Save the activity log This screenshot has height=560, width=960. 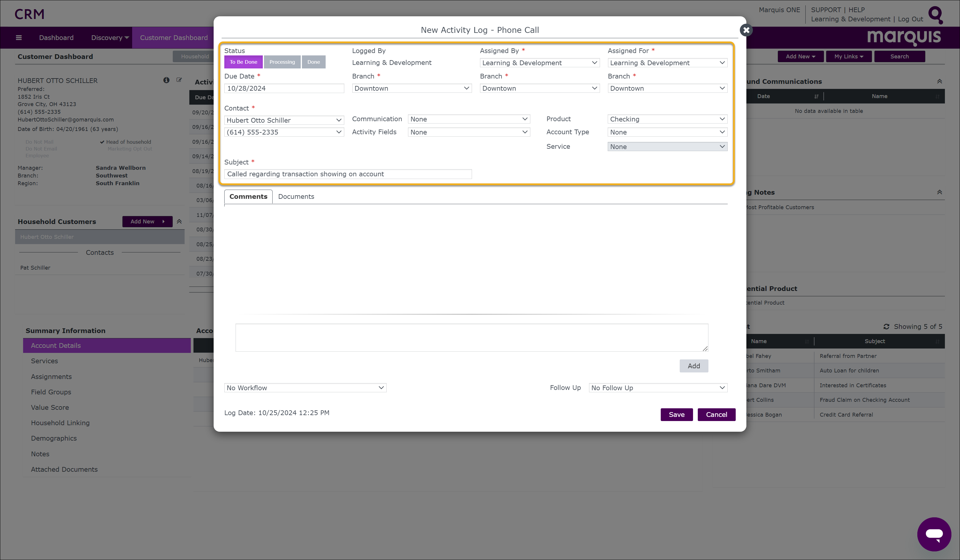[676, 415]
